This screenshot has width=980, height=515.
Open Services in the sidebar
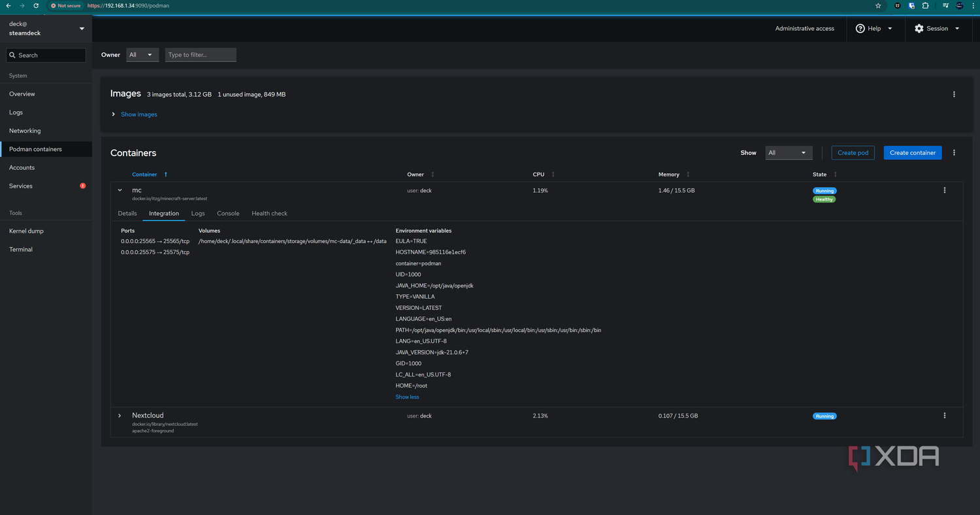pos(46,186)
